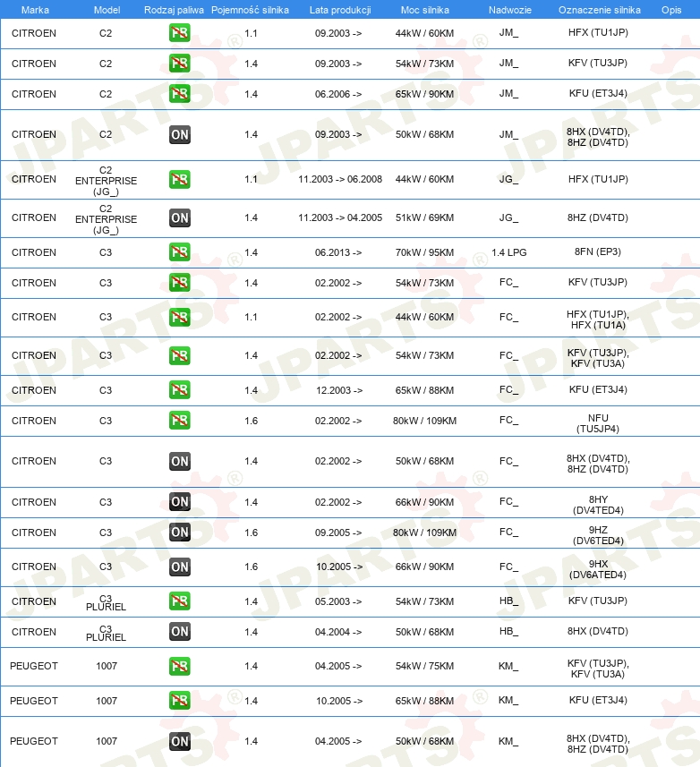Click '9HX (DV6ATED4)' engine designation

pos(598,569)
